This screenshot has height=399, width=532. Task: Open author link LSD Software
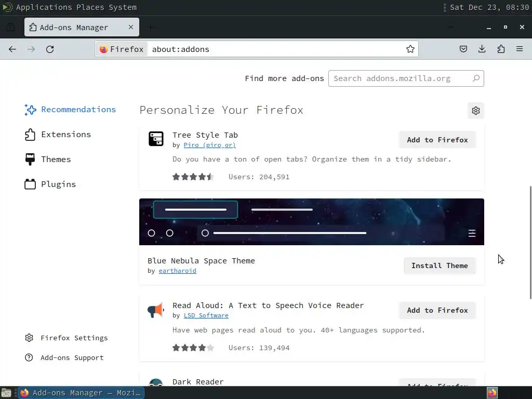click(206, 315)
